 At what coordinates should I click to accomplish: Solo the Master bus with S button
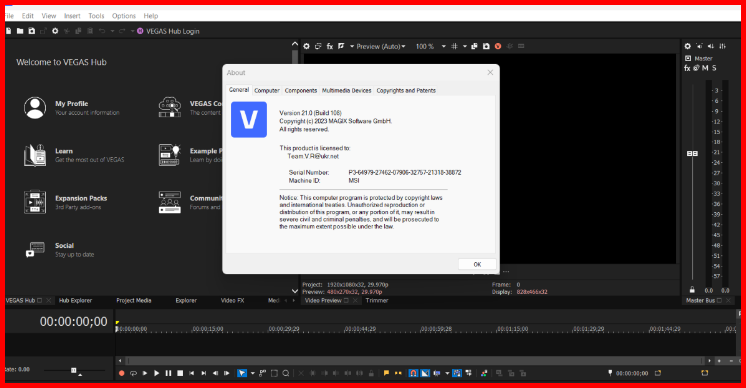(x=714, y=68)
